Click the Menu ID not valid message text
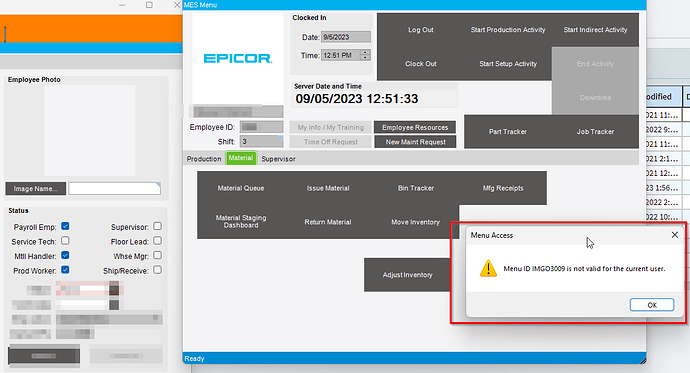This screenshot has height=373, width=690. pos(584,269)
